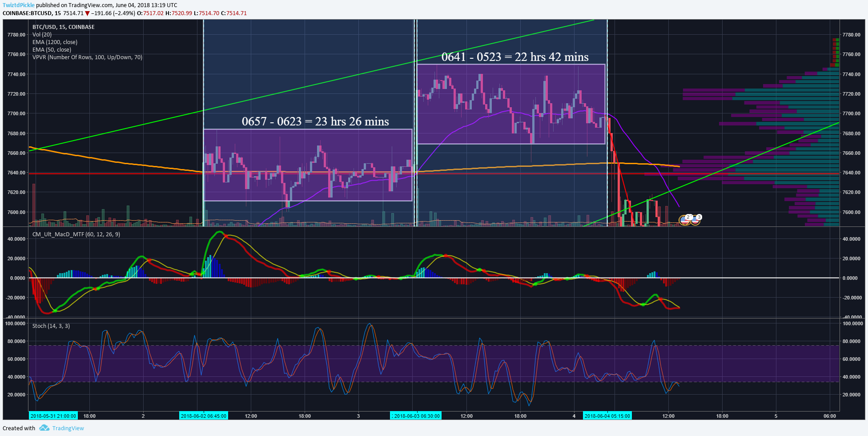868x436 pixels.
Task: Click the 7720.00 label on right price axis
Action: tap(851, 94)
